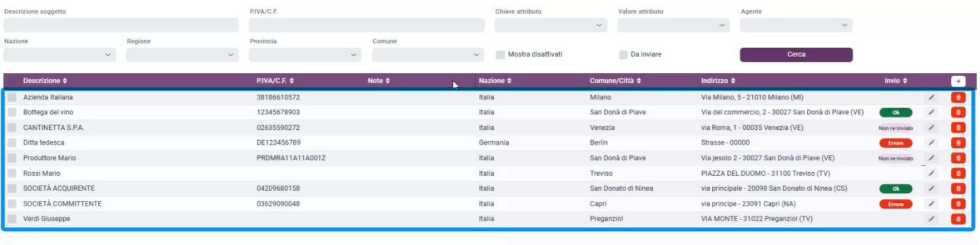Click the San Donato di Ninea city cell
This screenshot has width=980, height=245.
[621, 188]
